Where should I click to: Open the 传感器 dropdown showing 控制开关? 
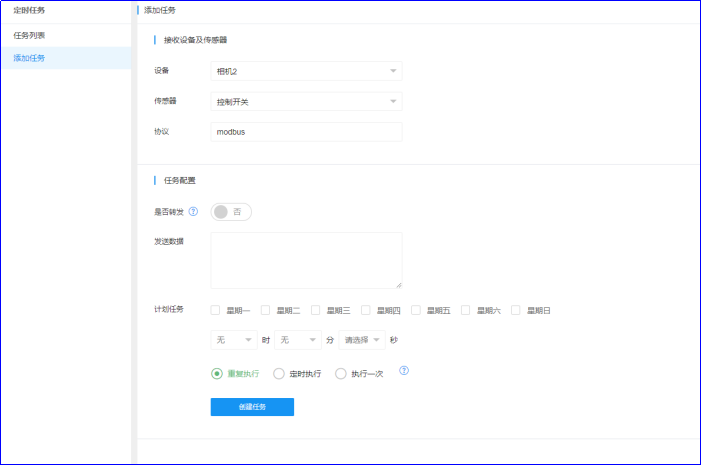click(x=306, y=102)
